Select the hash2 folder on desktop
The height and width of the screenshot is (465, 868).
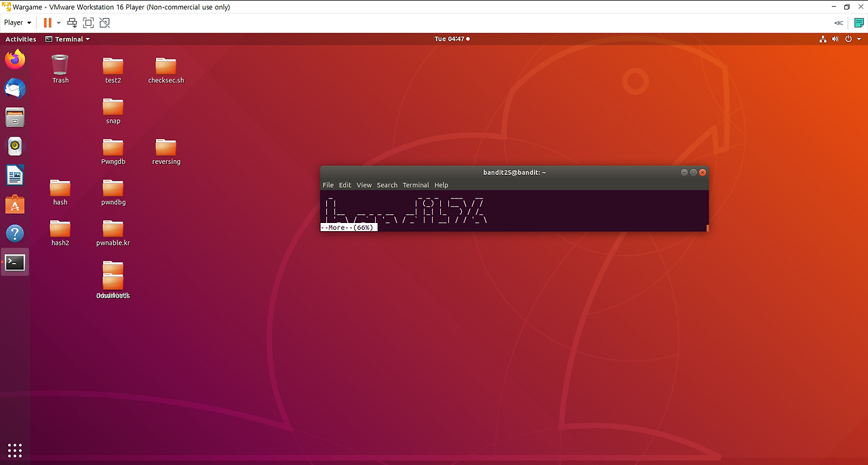coord(60,232)
